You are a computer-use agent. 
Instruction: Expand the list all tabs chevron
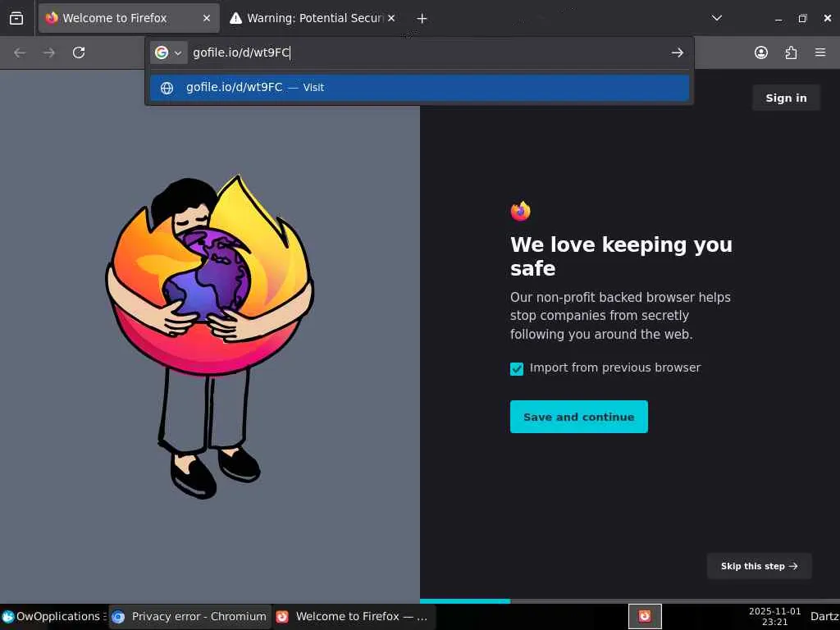(x=717, y=18)
